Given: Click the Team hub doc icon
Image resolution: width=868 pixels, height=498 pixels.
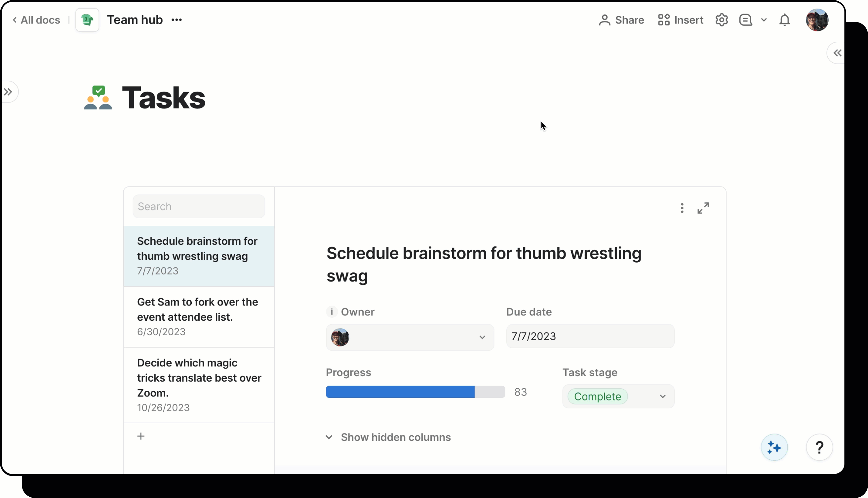Looking at the screenshot, I should pos(87,20).
